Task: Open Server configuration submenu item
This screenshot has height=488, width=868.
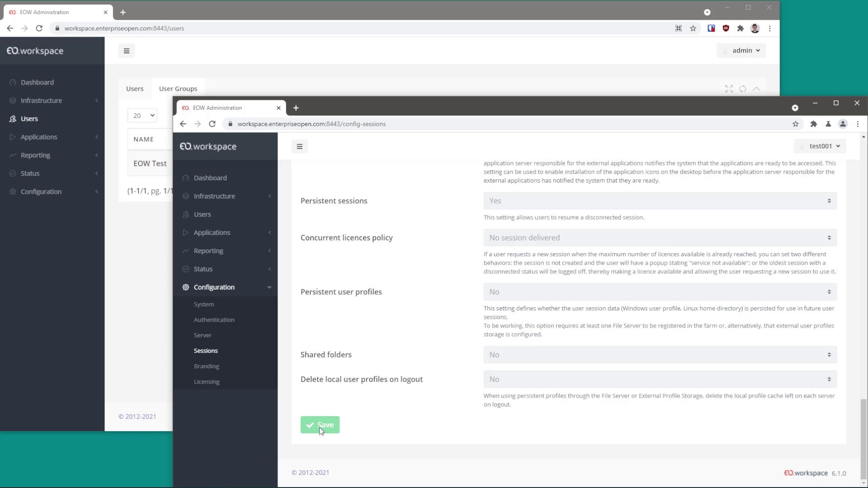Action: click(203, 335)
